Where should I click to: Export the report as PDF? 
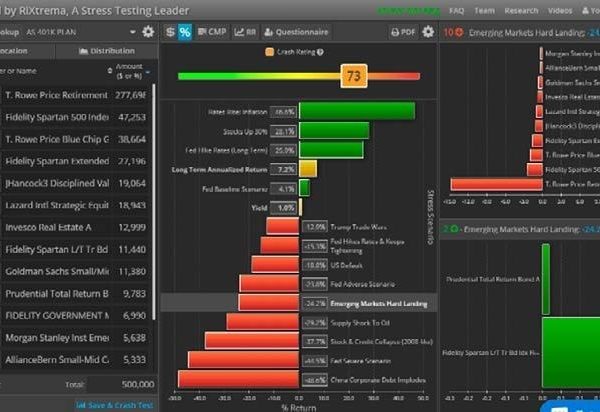(402, 32)
